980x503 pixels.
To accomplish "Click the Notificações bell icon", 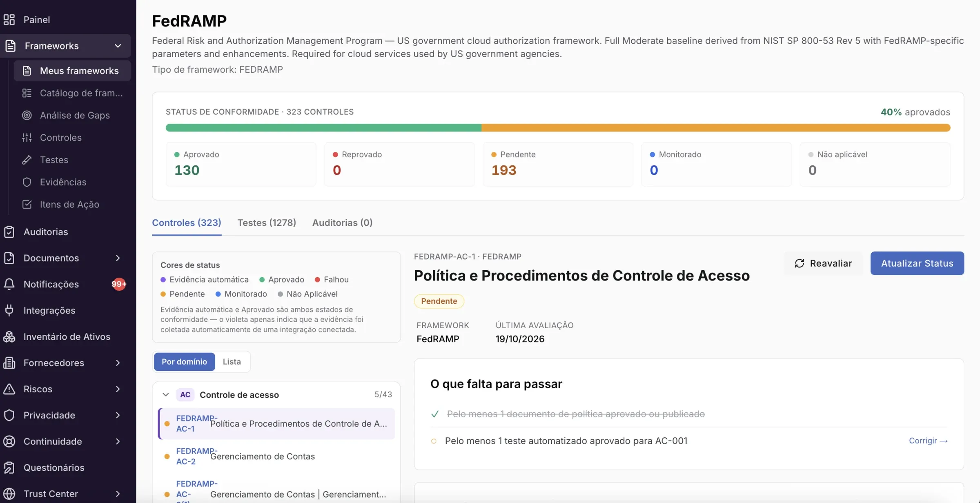I will [x=9, y=284].
